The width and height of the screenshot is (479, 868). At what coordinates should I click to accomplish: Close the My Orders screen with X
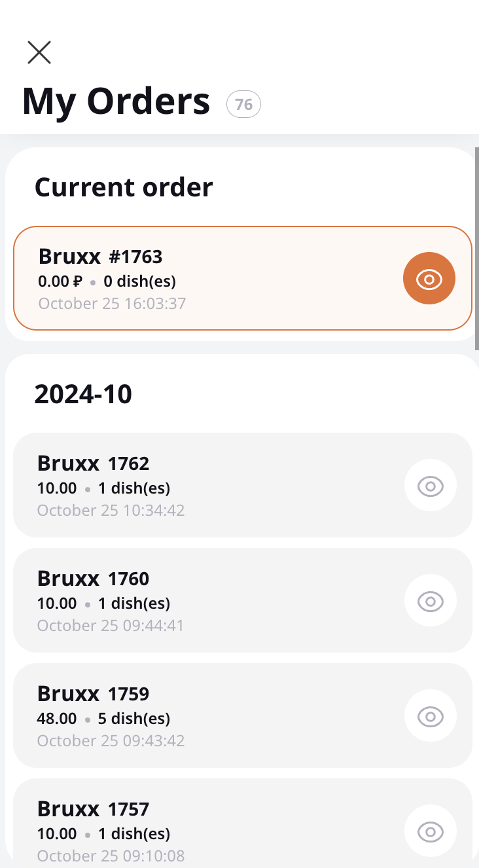39,52
